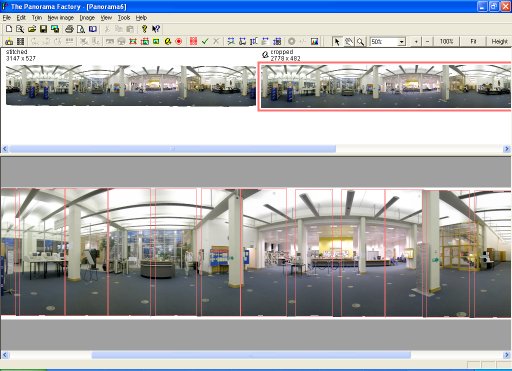Click the Fit zoom button
The width and height of the screenshot is (512, 371).
pos(473,42)
